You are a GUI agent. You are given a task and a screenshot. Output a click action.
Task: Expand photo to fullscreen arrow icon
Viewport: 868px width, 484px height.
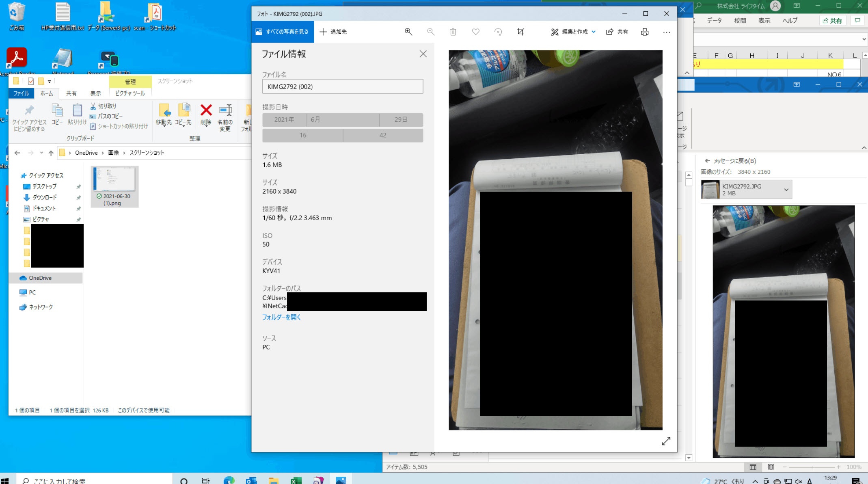click(x=666, y=441)
